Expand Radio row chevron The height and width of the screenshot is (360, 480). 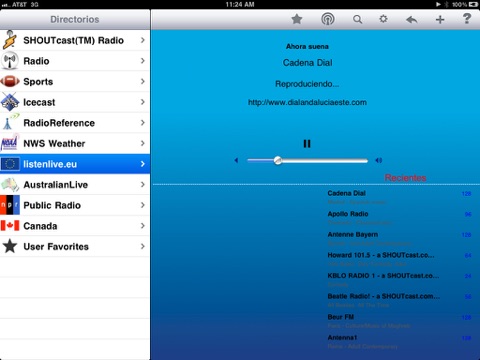(143, 61)
